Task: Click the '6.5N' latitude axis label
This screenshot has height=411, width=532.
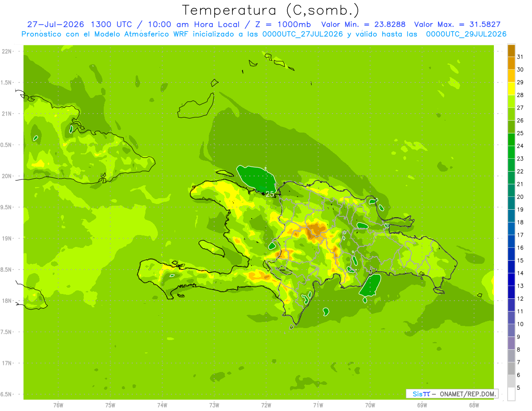Action: pos(7,394)
